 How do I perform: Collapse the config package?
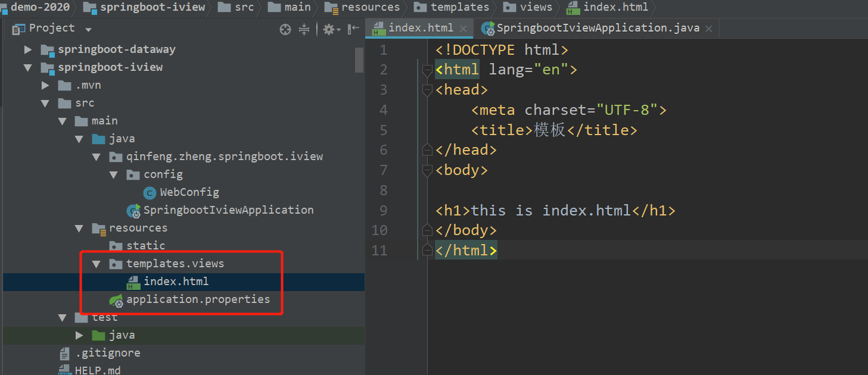114,174
